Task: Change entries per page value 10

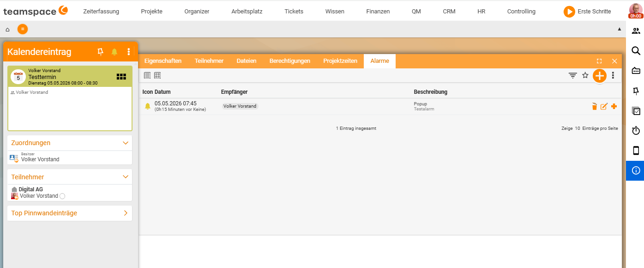Action: tap(578, 128)
